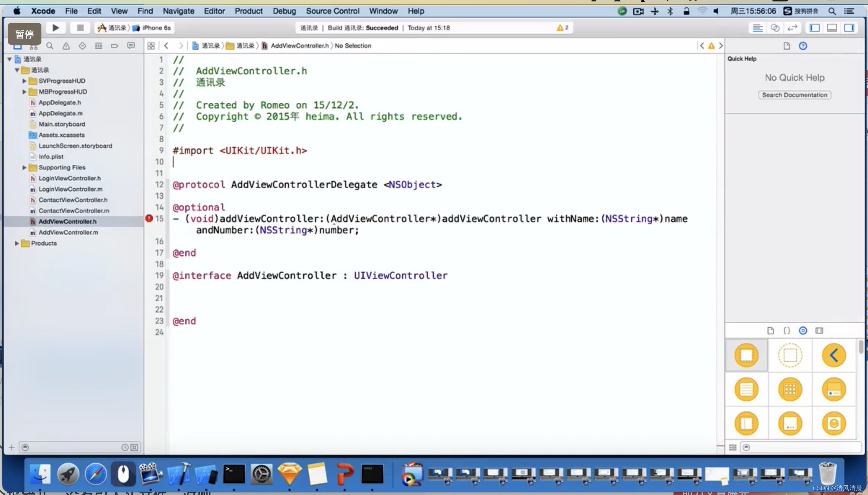
Task: Open the Navigate menu
Action: 178,11
